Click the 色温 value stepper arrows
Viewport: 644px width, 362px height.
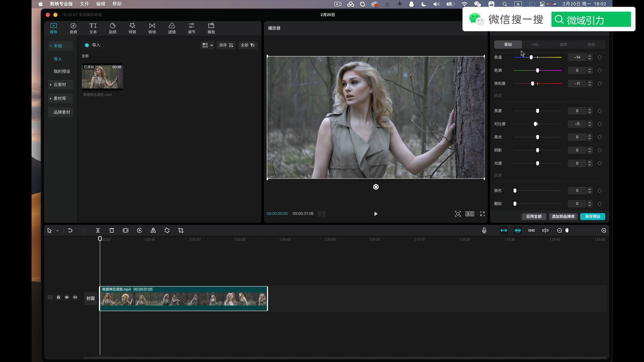590,57
